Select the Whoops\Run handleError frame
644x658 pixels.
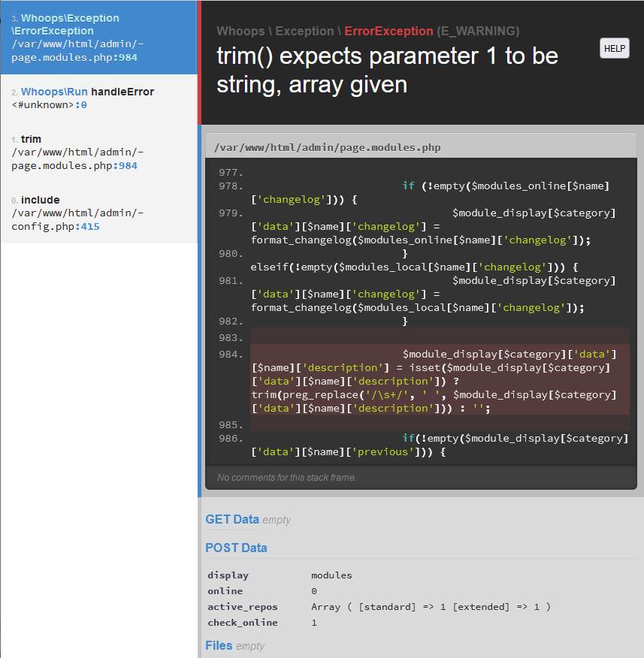coord(98,98)
